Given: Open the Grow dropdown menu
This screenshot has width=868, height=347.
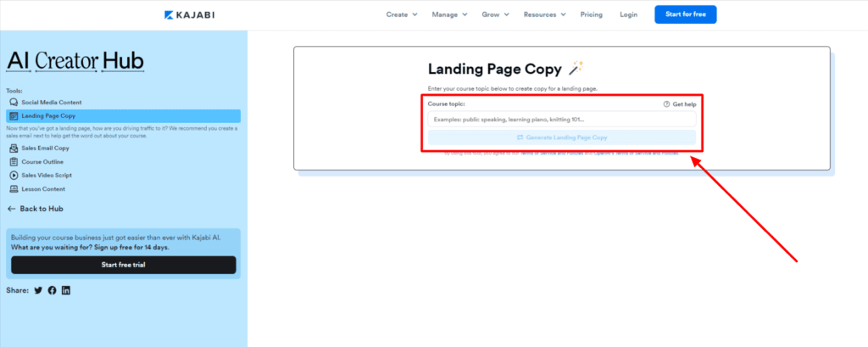Looking at the screenshot, I should [495, 15].
